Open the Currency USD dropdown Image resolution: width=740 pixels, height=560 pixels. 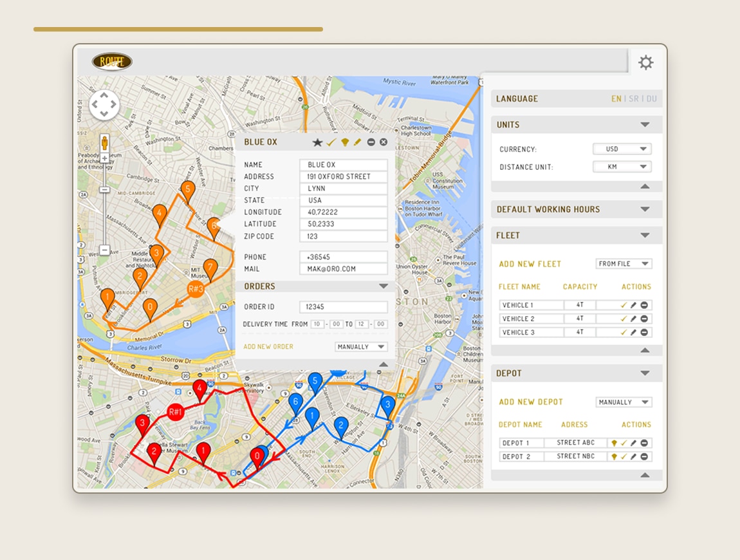point(622,149)
